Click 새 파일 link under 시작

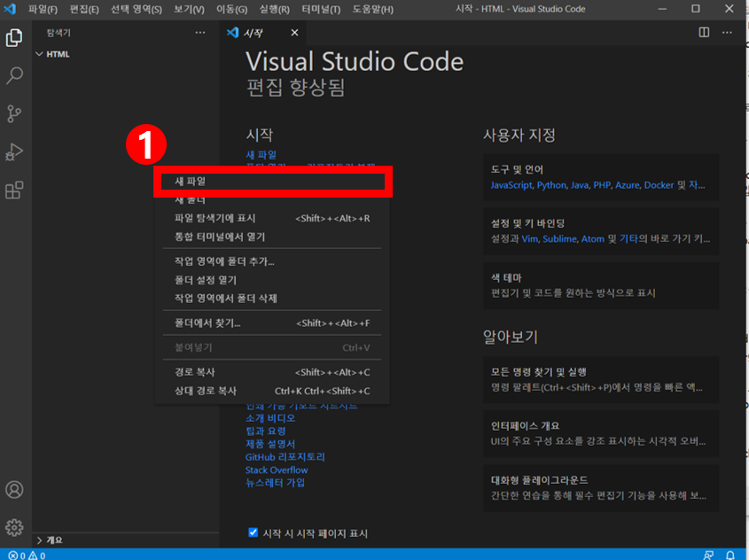tap(261, 155)
